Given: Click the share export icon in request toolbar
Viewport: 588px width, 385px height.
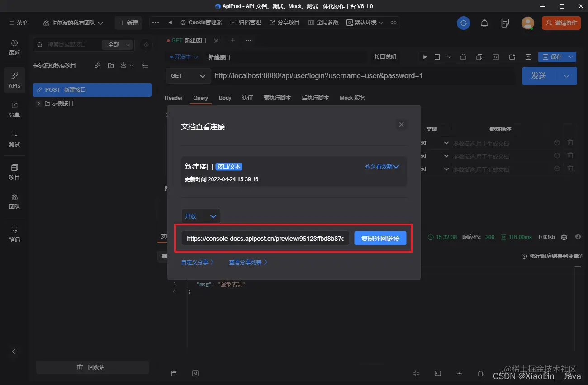Looking at the screenshot, I should pos(512,57).
